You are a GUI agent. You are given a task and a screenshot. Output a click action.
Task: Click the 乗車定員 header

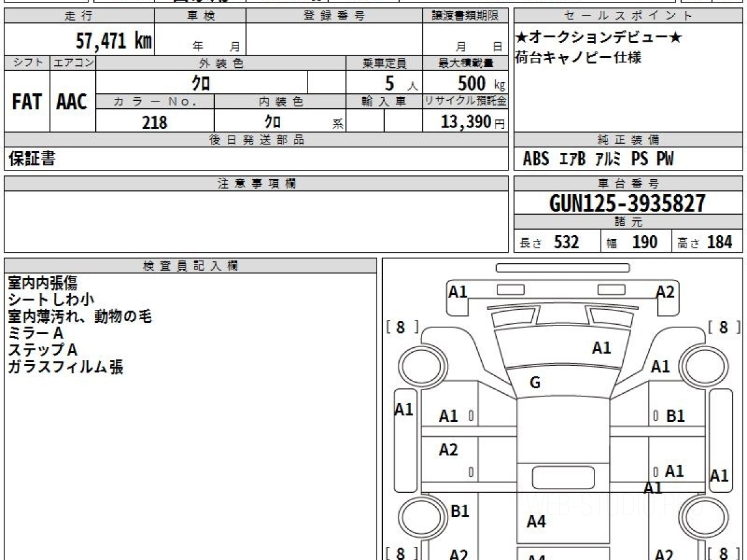pyautogui.click(x=384, y=63)
